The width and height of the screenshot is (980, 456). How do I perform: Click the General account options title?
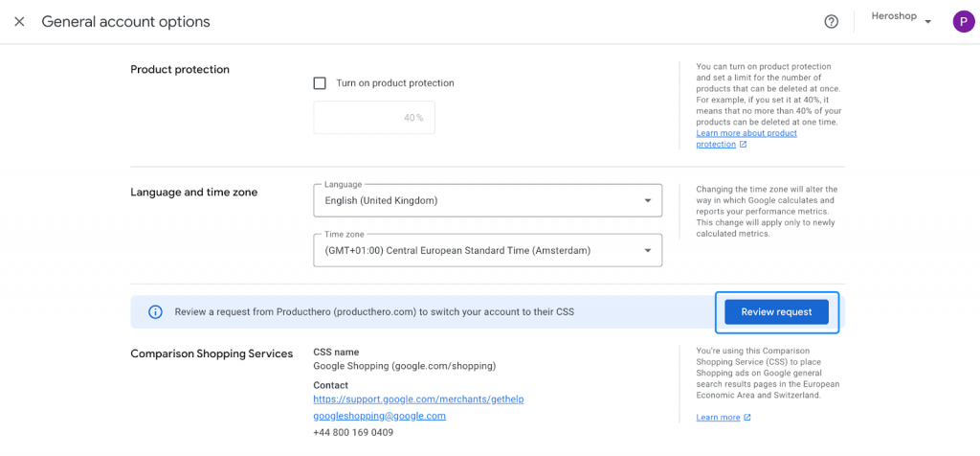125,22
